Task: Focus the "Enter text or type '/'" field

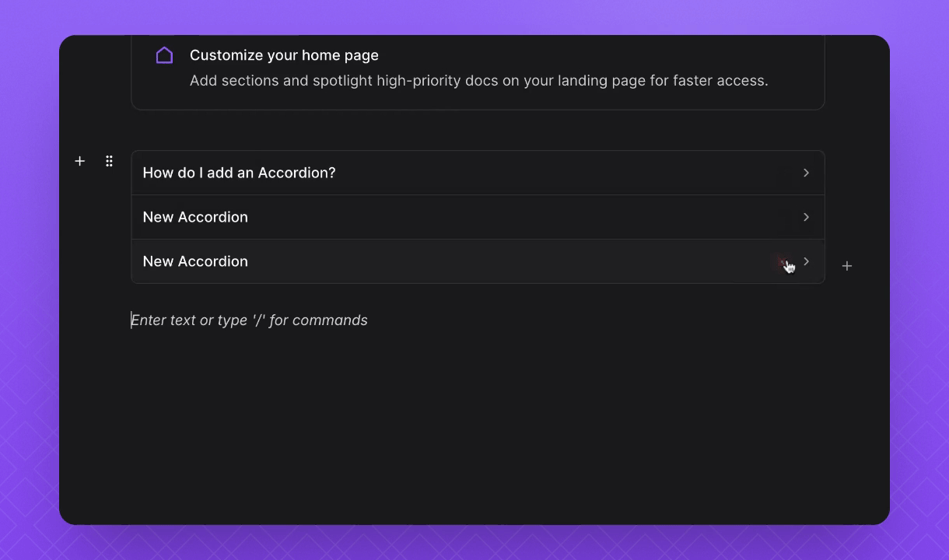Action: click(249, 320)
